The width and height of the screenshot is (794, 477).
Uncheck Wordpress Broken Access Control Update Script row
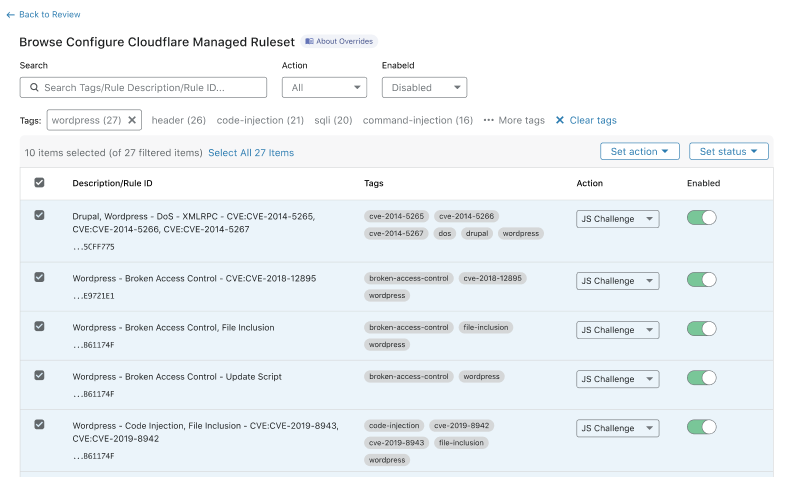tap(39, 375)
